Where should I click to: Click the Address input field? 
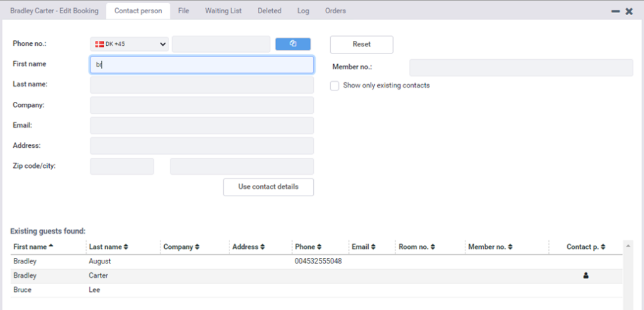pyautogui.click(x=202, y=146)
